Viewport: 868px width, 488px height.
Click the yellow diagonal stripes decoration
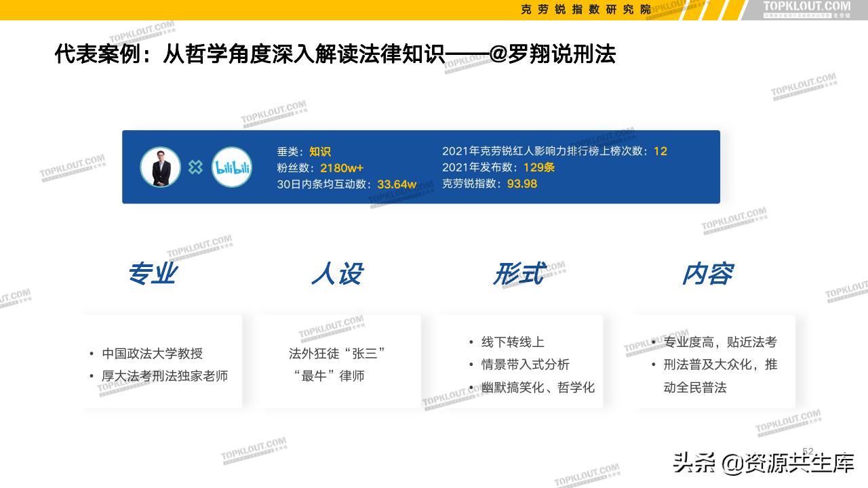710,10
